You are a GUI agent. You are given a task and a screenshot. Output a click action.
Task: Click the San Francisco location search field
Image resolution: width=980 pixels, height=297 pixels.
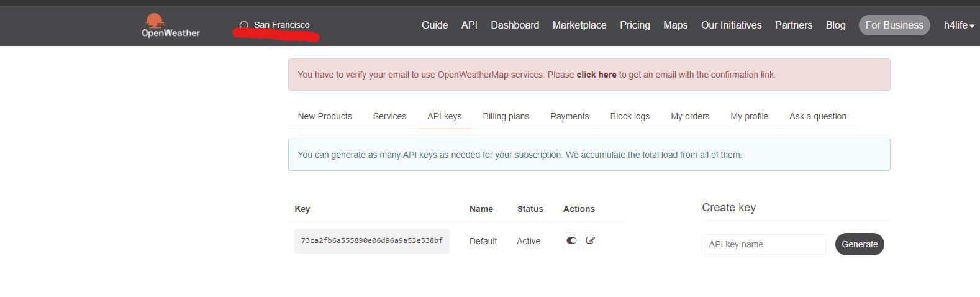[282, 25]
